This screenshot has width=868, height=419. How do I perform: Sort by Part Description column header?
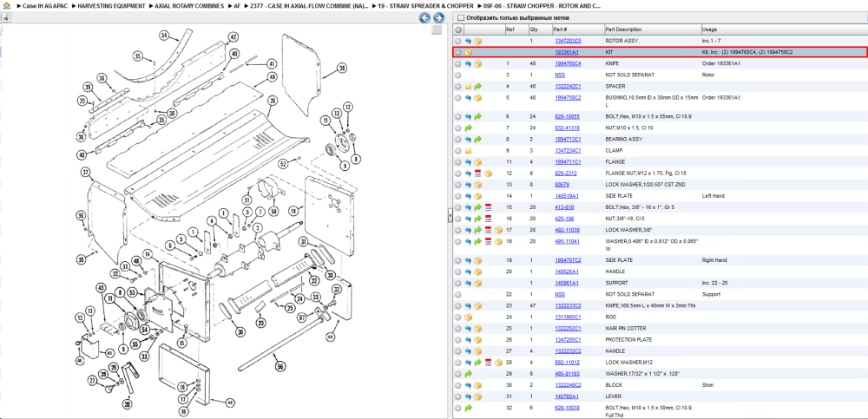click(623, 29)
